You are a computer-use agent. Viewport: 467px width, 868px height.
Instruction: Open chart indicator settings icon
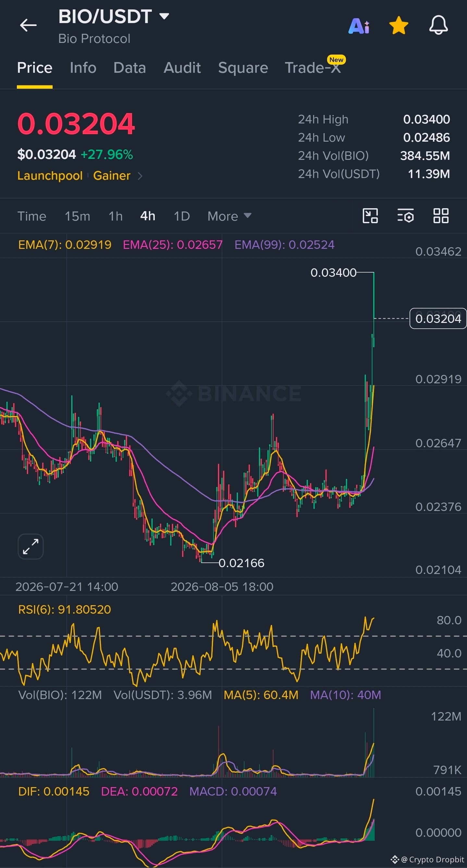(x=405, y=216)
